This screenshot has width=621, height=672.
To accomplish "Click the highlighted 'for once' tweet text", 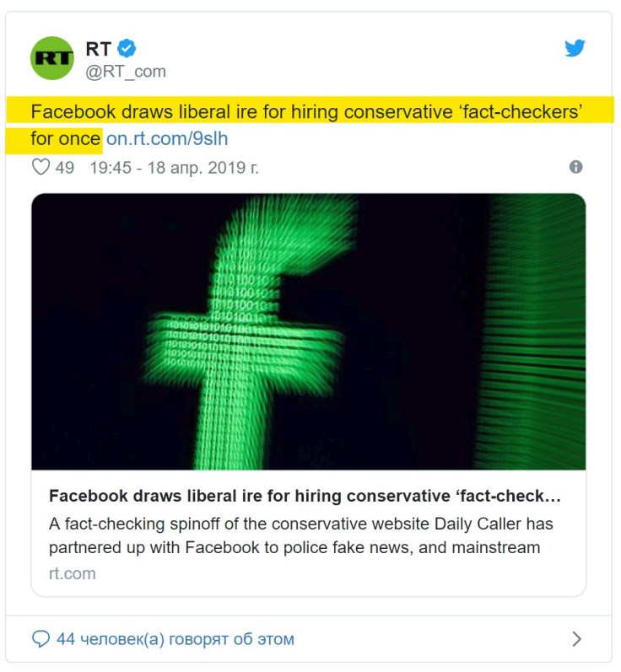I will [66, 138].
